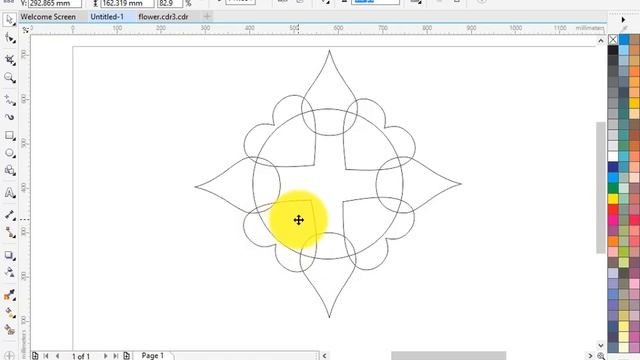Switch to the Untitled-1 tab
The width and height of the screenshot is (640, 360).
(107, 17)
